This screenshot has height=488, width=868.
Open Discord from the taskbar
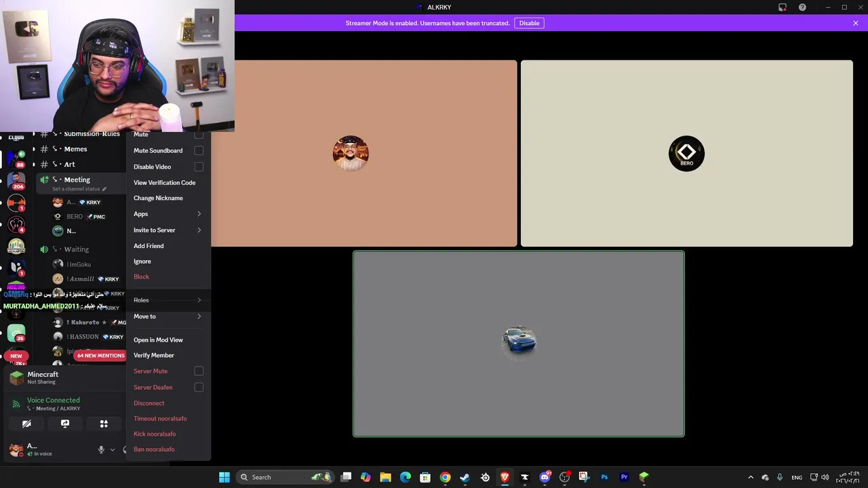click(x=545, y=477)
